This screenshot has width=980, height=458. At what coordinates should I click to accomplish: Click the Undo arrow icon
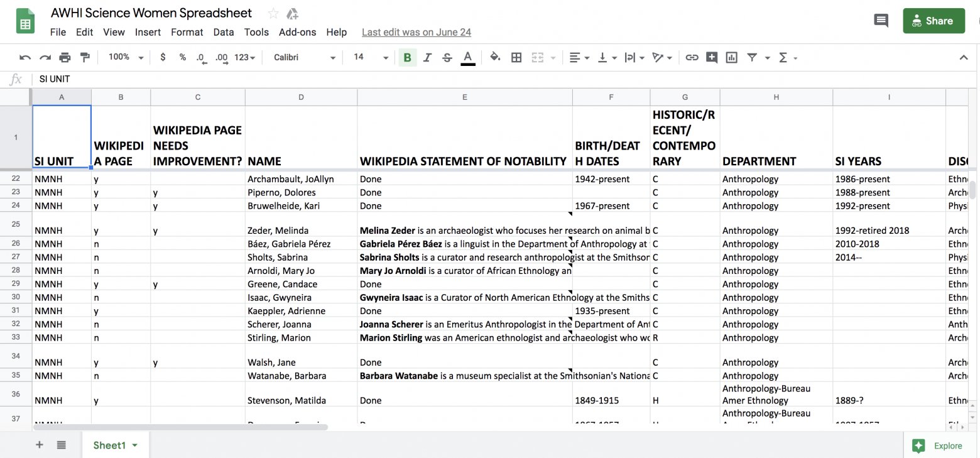(x=25, y=57)
